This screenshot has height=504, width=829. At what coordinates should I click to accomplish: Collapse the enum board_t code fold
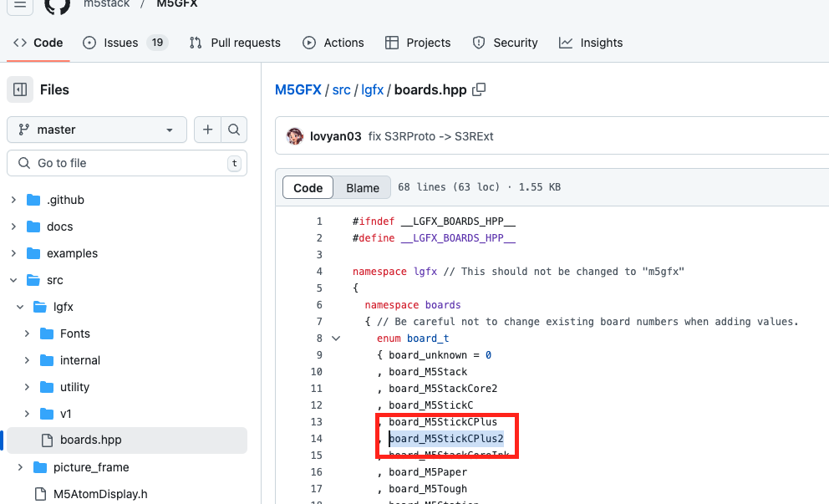pyautogui.click(x=336, y=339)
